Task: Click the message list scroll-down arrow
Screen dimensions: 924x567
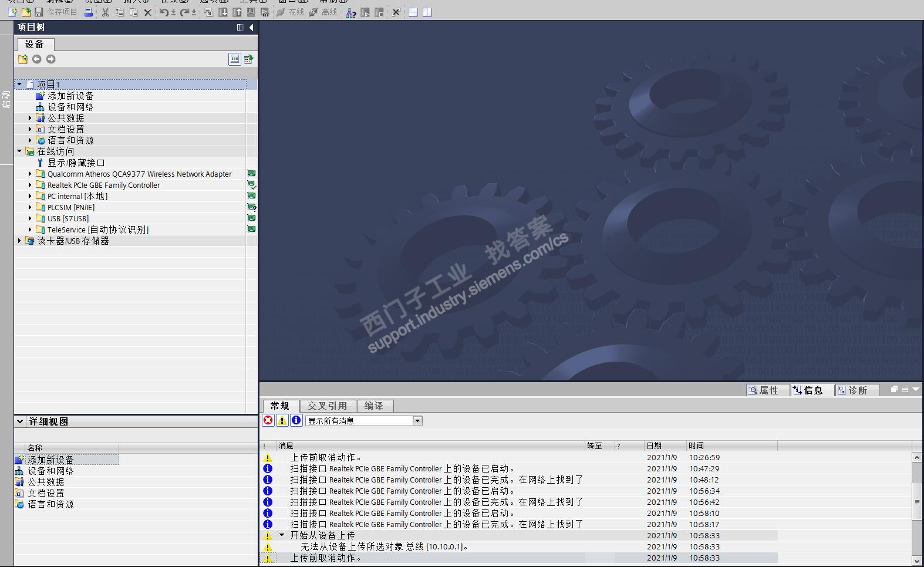Action: (917, 561)
